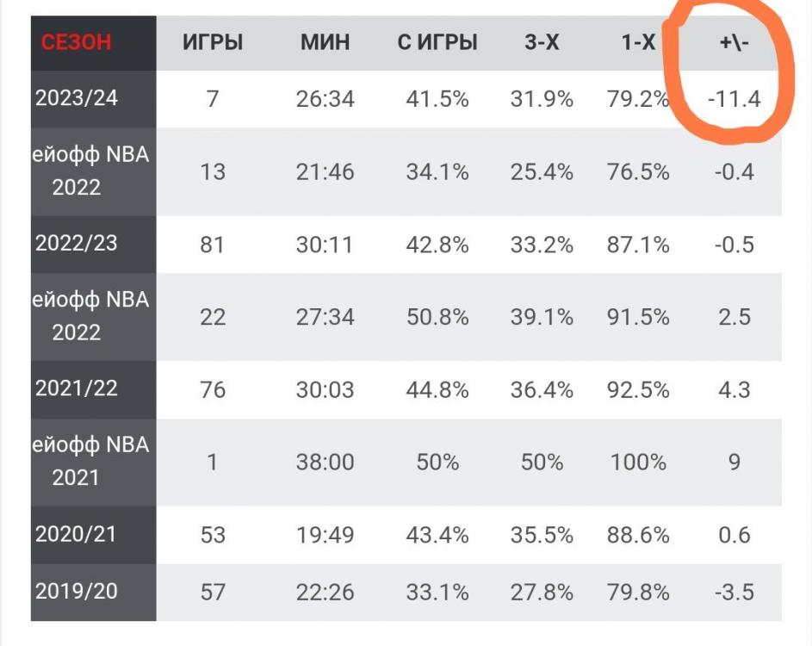This screenshot has height=646, width=812.
Task: Open the 2019/20 season row label
Action: (77, 592)
